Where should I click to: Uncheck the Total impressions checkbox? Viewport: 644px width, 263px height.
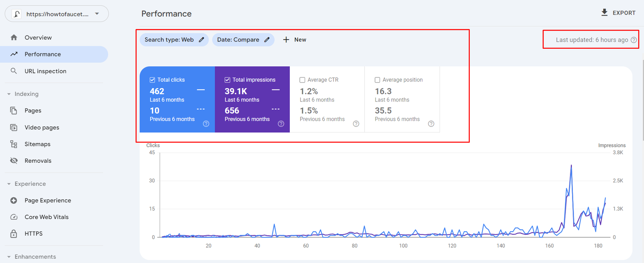click(227, 80)
